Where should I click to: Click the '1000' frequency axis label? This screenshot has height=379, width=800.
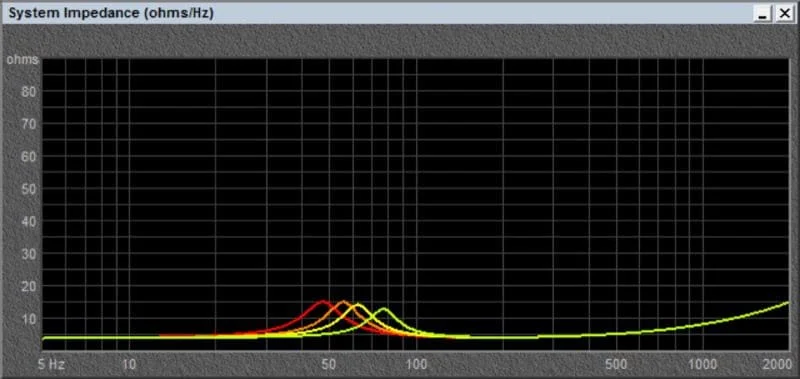coord(704,364)
